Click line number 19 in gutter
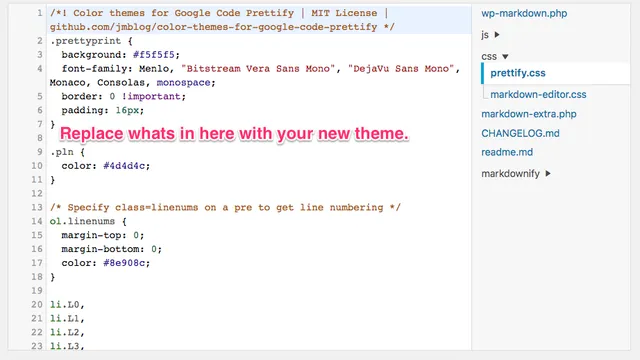The height and width of the screenshot is (360, 640). (37, 291)
